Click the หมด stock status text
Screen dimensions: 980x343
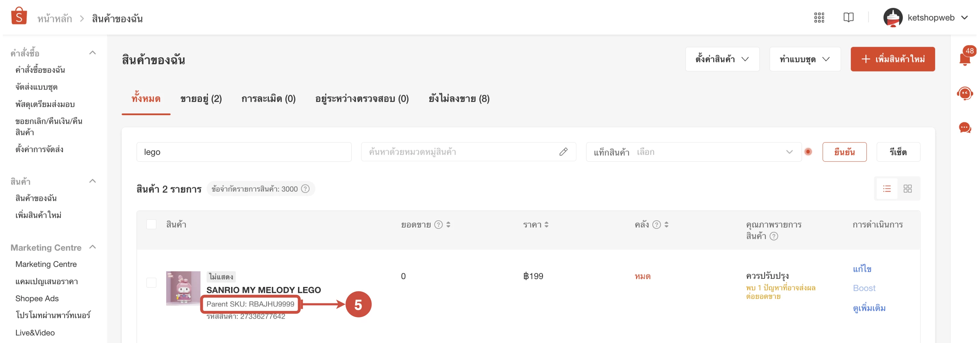click(642, 276)
